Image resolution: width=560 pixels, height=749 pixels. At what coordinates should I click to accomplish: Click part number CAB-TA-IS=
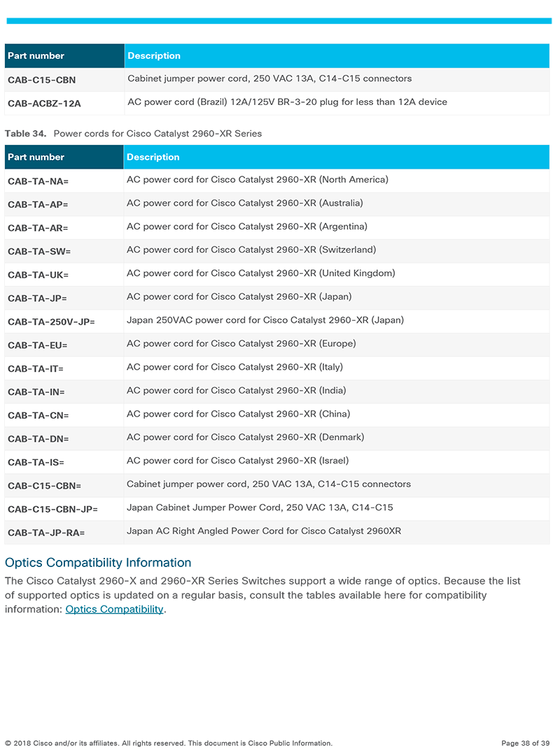coord(36,462)
